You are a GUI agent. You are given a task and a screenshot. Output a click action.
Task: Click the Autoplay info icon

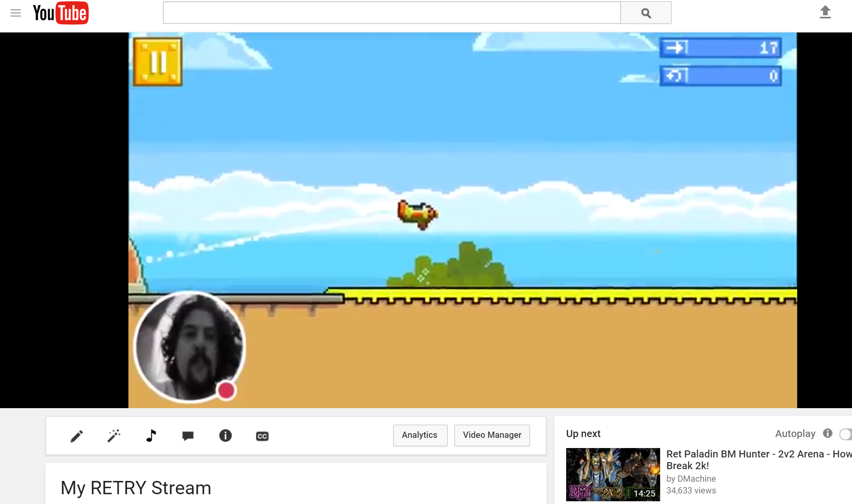coord(828,433)
